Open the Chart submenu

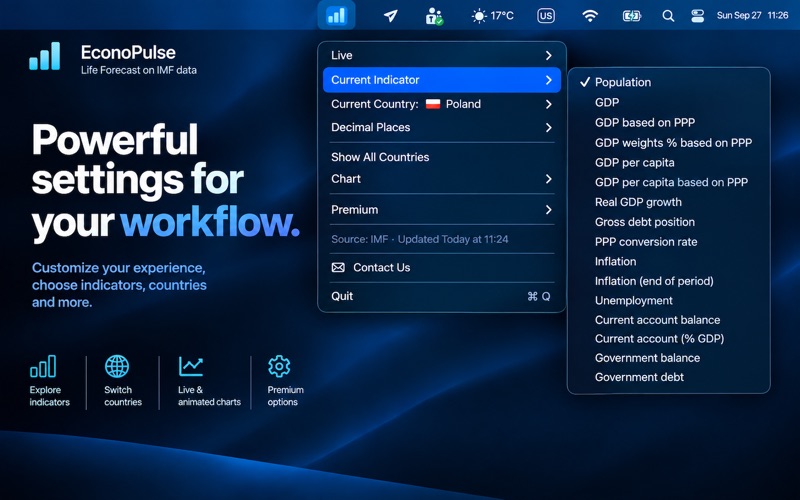click(442, 179)
